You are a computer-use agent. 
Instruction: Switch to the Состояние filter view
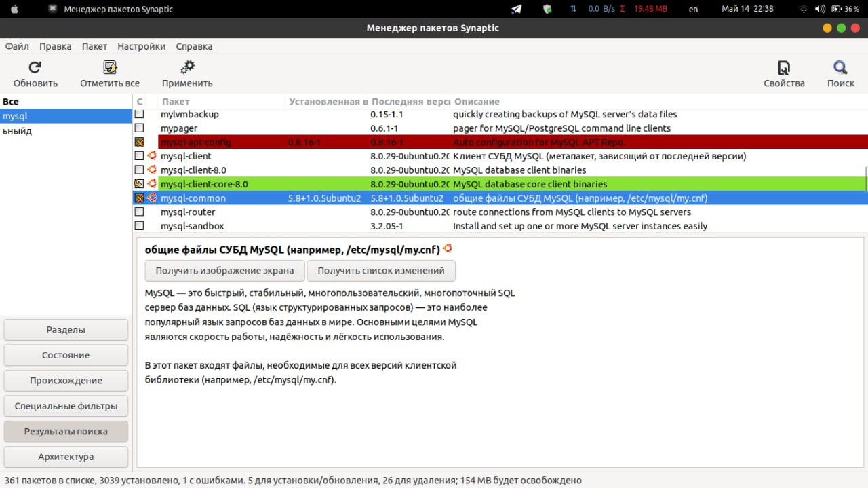point(66,355)
